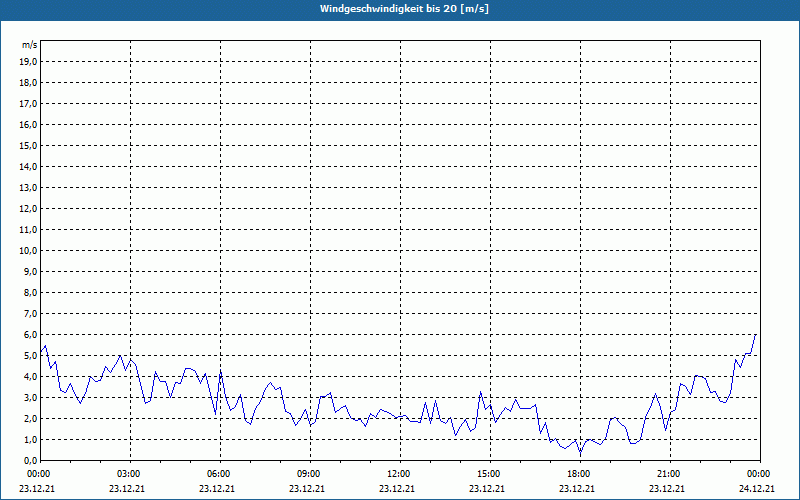Click the wind line spike at 06:00

pyautogui.click(x=221, y=372)
